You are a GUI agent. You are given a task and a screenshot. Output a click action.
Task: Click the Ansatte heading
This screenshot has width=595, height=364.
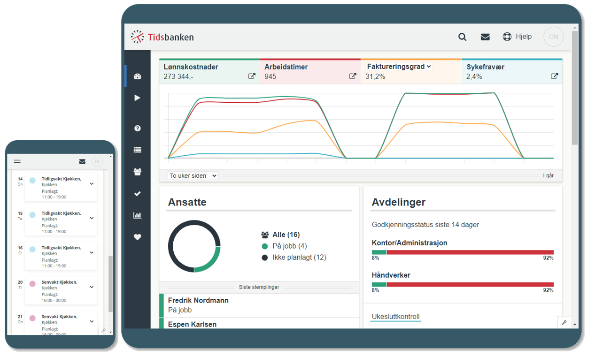pyautogui.click(x=187, y=202)
